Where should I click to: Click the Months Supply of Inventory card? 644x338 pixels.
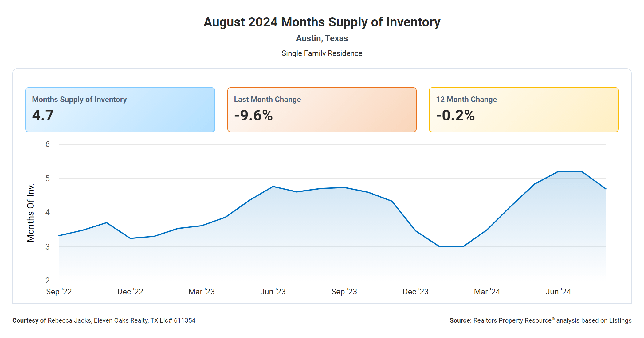[120, 110]
